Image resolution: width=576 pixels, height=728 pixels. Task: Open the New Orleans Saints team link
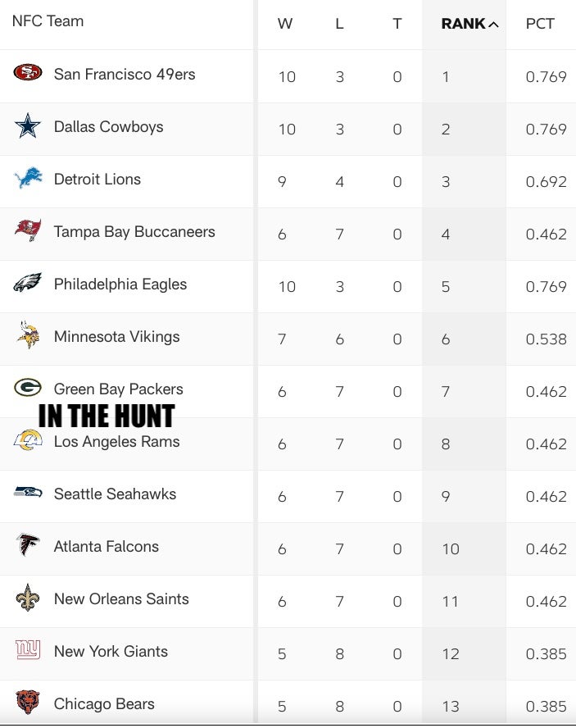click(x=121, y=598)
